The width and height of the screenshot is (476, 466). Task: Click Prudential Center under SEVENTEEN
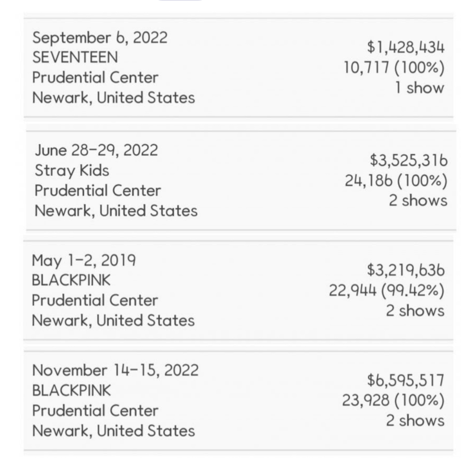click(x=95, y=77)
